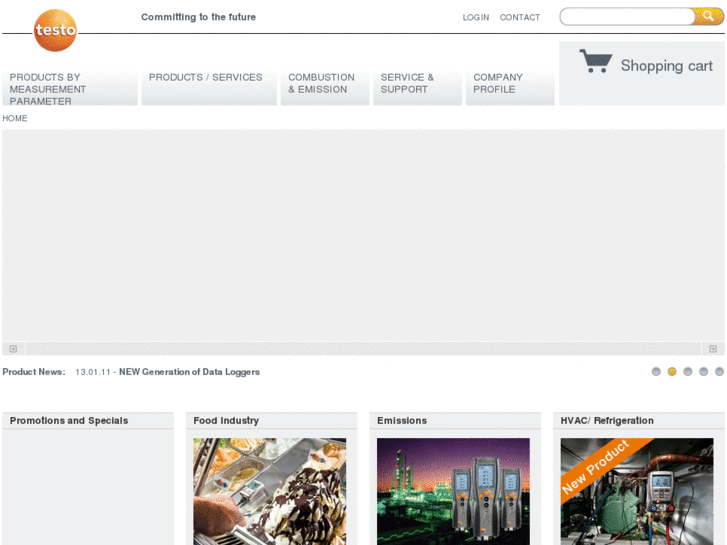
Task: Click the Committing to the future tagline
Action: pos(198,17)
